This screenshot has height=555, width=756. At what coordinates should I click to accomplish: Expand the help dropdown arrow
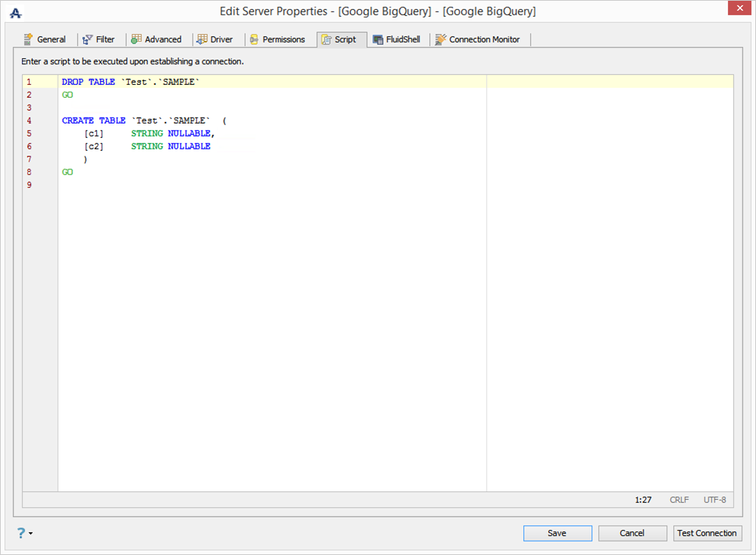click(31, 534)
